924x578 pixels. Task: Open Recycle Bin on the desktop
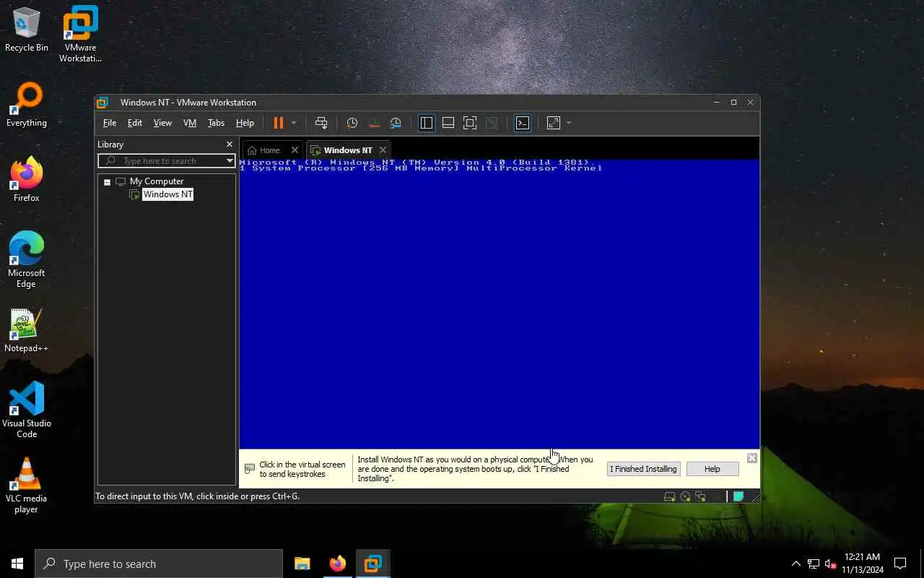click(27, 29)
